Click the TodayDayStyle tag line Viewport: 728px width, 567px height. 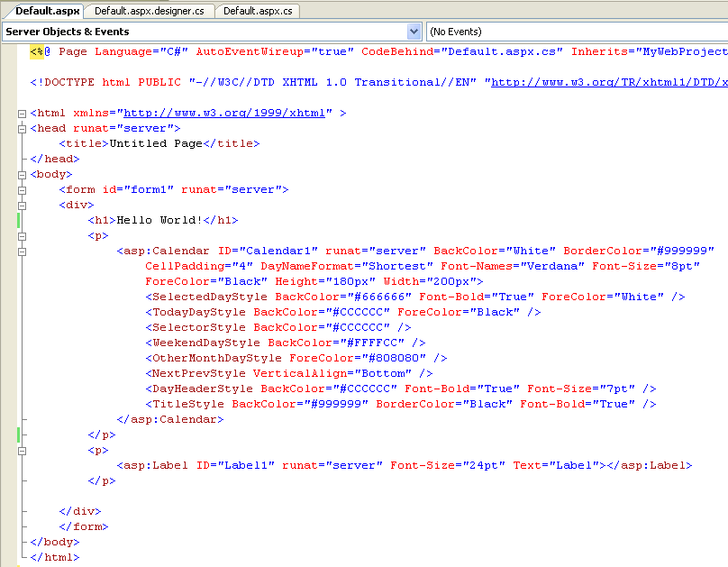[x=342, y=312]
